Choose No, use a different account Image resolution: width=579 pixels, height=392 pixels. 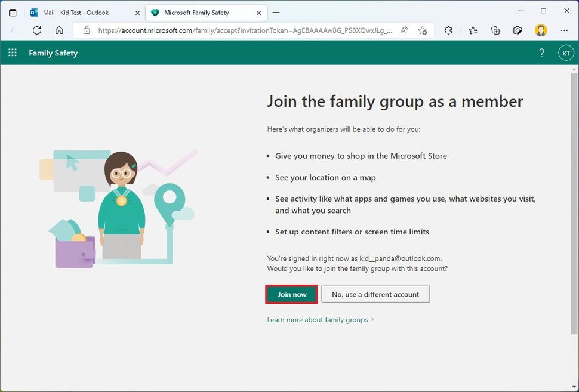375,294
